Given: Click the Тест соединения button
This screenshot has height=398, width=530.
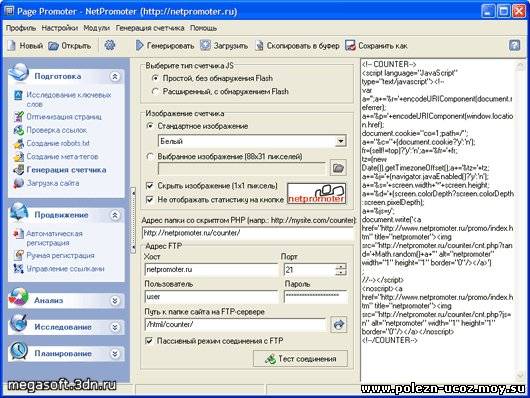Looking at the screenshot, I should 300,358.
